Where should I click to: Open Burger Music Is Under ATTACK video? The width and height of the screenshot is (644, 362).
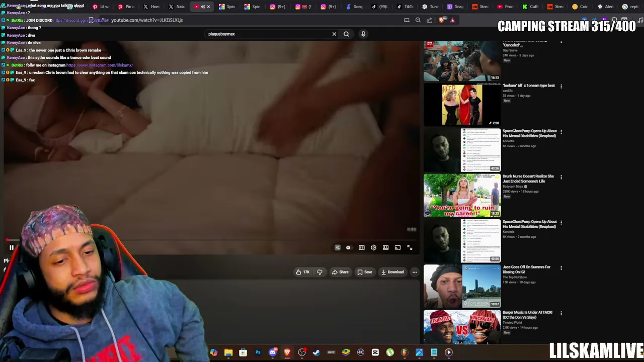tap(527, 315)
